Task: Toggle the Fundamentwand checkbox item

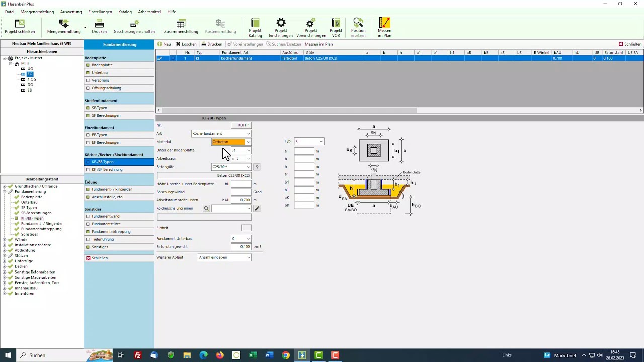Action: click(x=88, y=216)
